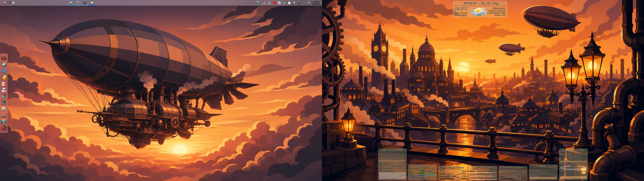Screen dimensions: 644x181
Task: Click the CPU core usage bar graph
Action: point(392,176)
